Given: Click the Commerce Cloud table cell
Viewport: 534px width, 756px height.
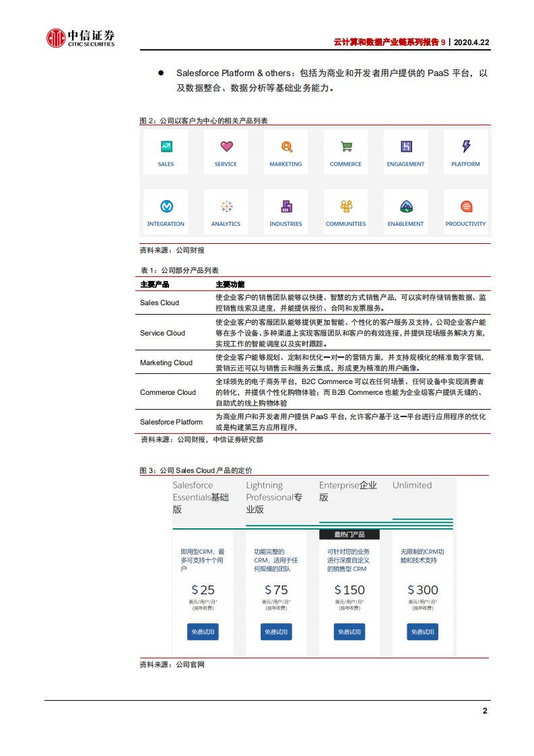Looking at the screenshot, I should 168,392.
